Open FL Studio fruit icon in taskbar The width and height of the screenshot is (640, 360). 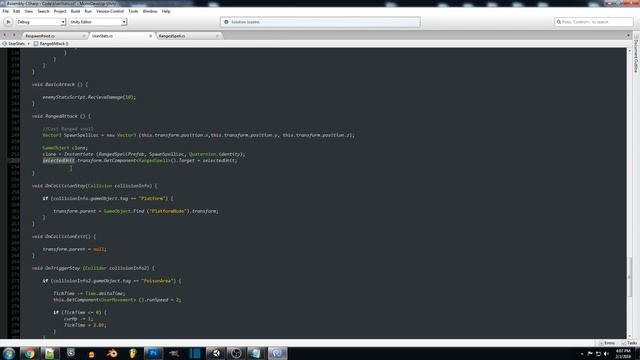pos(133,353)
